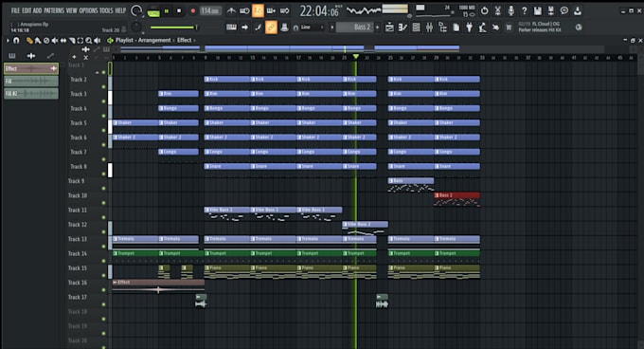Click Arrangement in the Playlist breadcrumb
Viewport: 644px width, 349px height.
pos(154,40)
